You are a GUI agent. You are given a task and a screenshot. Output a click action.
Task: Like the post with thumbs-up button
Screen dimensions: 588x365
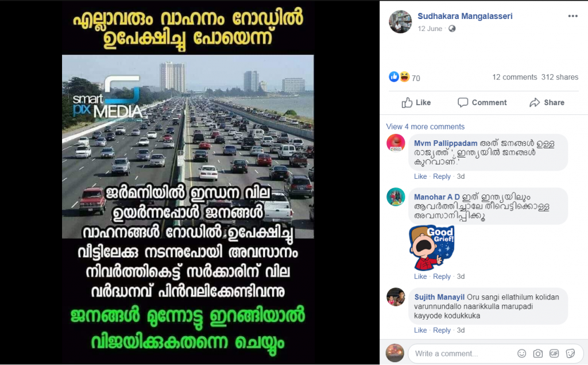tap(416, 102)
